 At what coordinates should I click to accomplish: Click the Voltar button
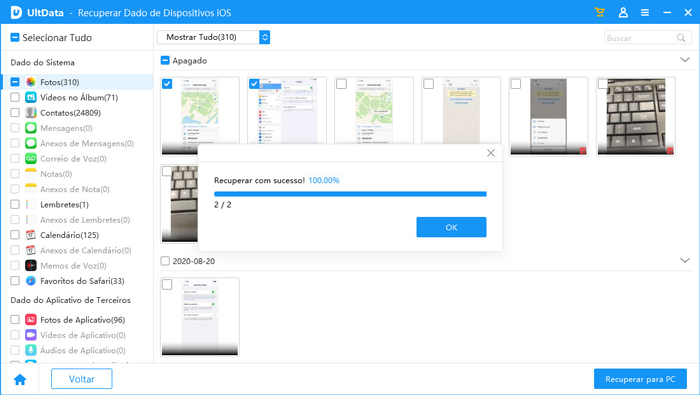point(82,379)
